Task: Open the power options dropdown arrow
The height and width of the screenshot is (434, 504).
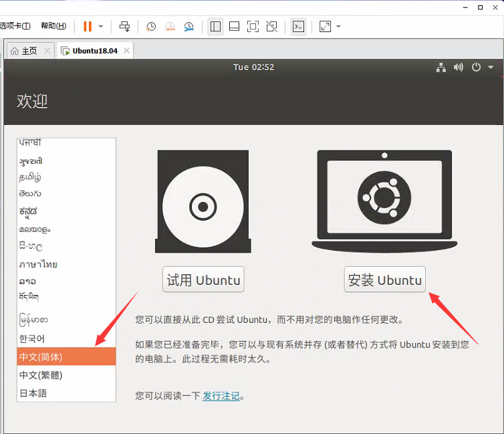Action: pos(101,26)
